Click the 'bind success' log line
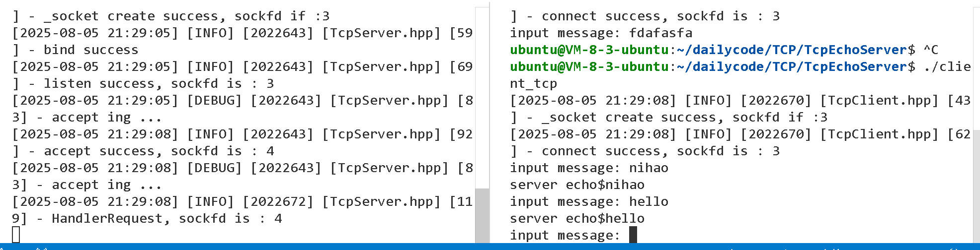The width and height of the screenshot is (980, 250). [x=76, y=50]
